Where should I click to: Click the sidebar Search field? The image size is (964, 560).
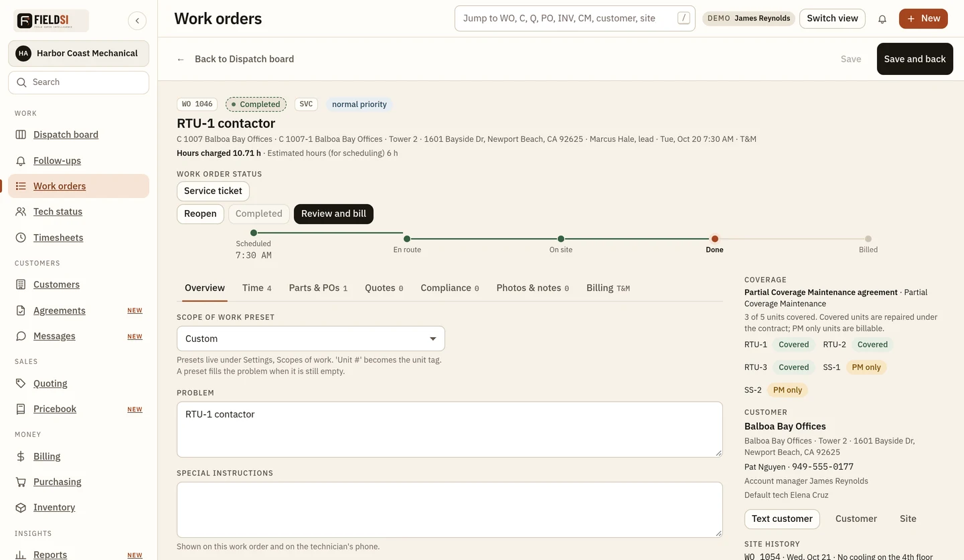(x=78, y=82)
